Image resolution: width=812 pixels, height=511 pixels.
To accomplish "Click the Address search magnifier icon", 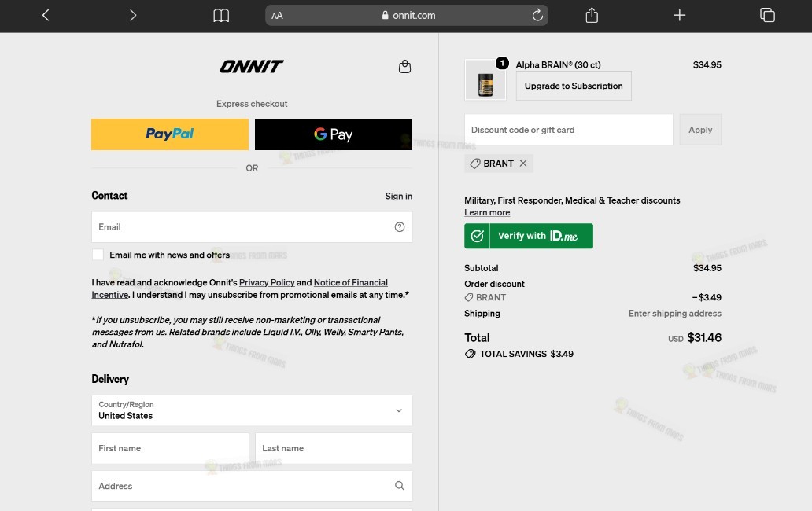I will pyautogui.click(x=399, y=486).
